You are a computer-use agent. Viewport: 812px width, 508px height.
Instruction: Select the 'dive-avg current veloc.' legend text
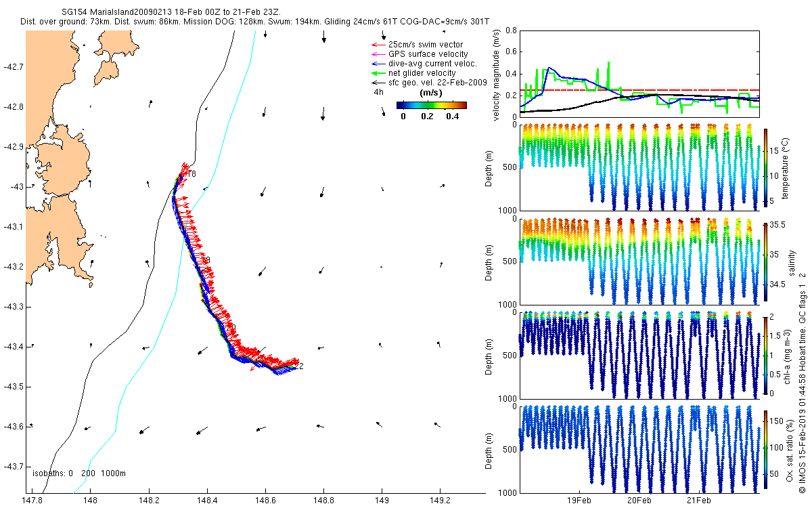pyautogui.click(x=432, y=64)
